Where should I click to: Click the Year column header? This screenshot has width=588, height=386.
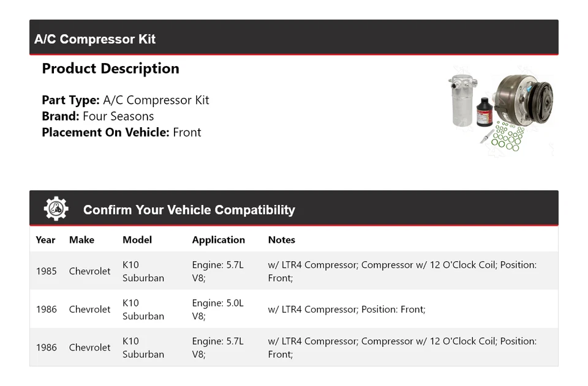pos(45,240)
